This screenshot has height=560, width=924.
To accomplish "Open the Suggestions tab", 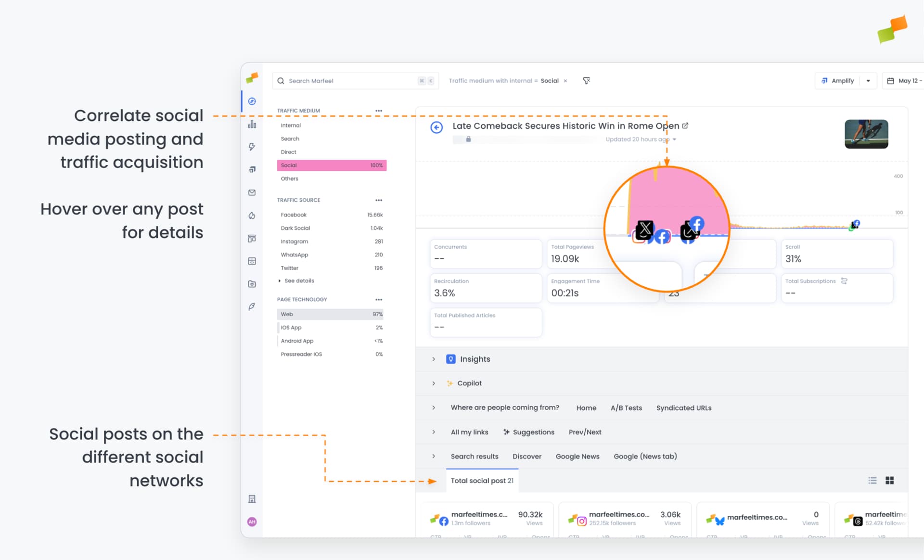I will (x=528, y=432).
